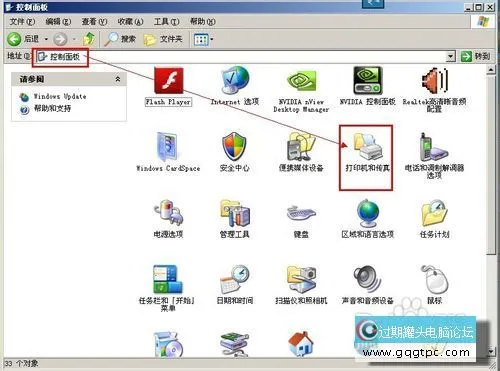Click the 转到 go button

476,56
